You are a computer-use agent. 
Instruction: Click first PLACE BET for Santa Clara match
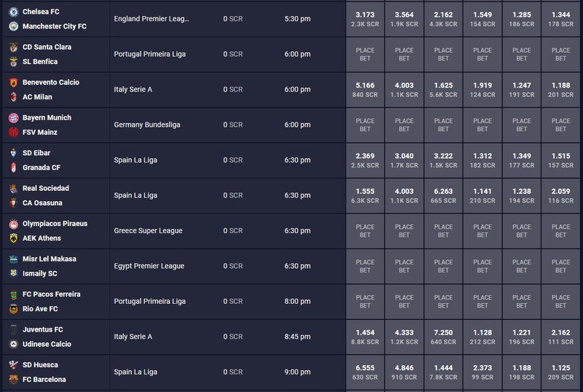coord(365,55)
